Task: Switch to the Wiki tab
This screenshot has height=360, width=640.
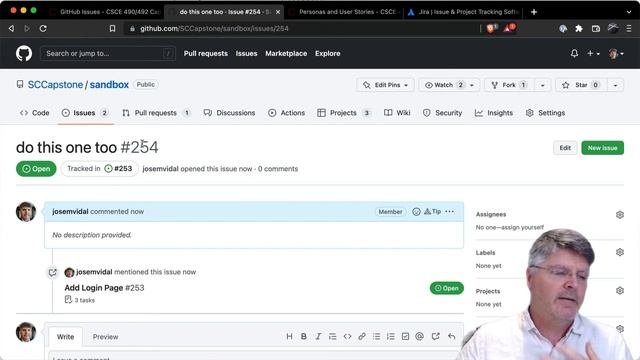Action: (x=397, y=113)
